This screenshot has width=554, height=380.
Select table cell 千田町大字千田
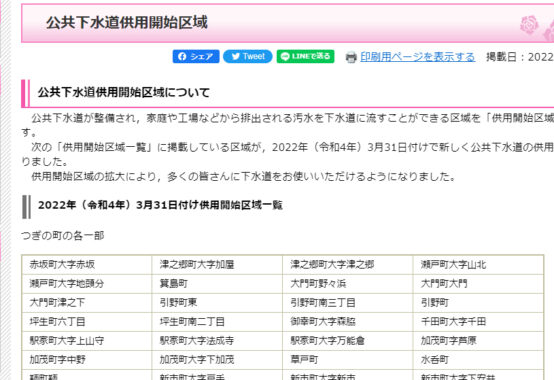click(x=478, y=322)
